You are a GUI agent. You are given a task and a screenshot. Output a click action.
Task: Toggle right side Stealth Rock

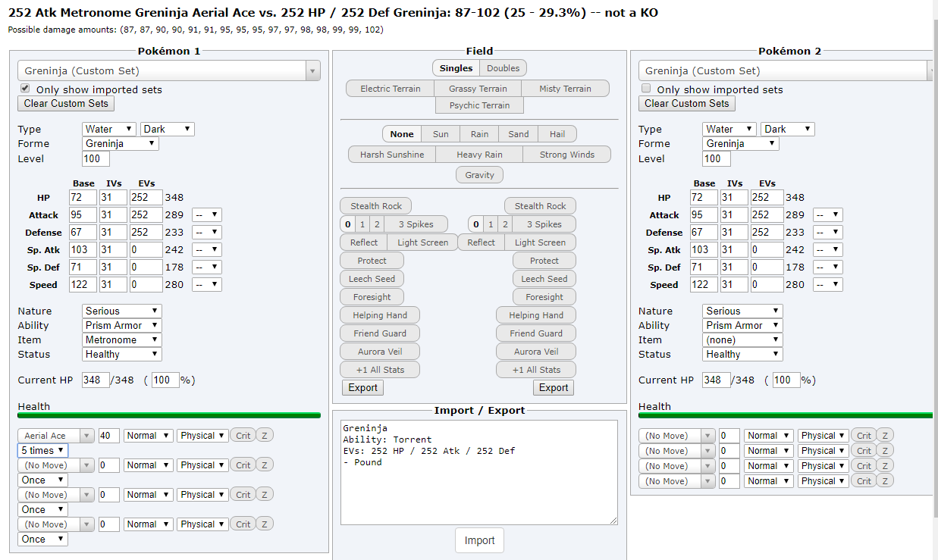[540, 205]
